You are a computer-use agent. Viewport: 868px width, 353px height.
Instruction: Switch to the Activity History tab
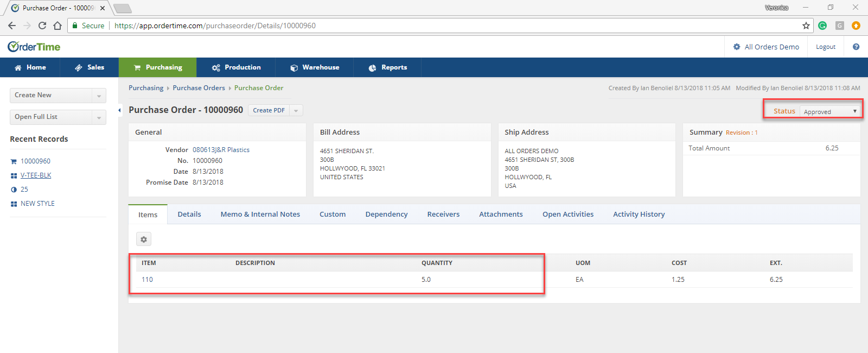pos(639,215)
